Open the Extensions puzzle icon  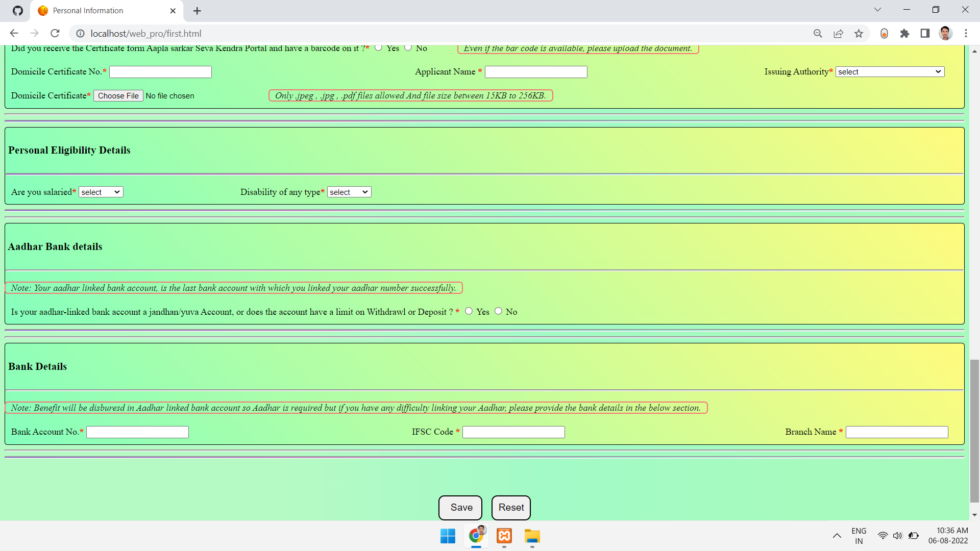904,33
